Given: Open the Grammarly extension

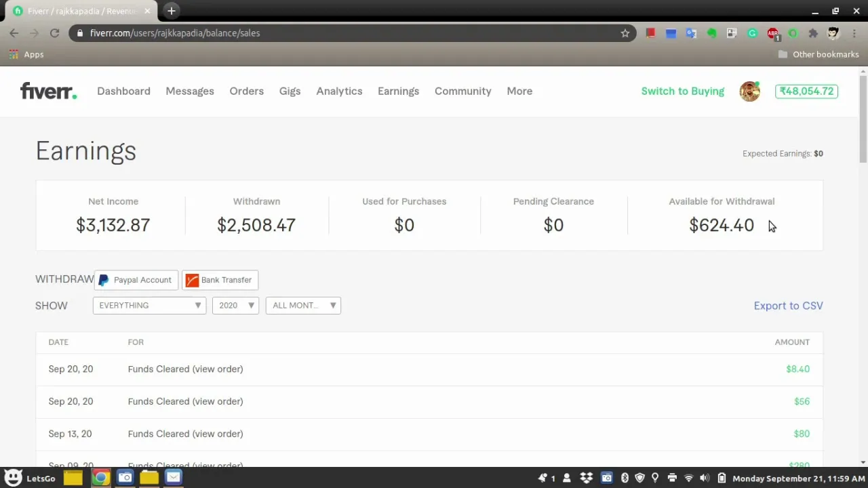Looking at the screenshot, I should (752, 33).
